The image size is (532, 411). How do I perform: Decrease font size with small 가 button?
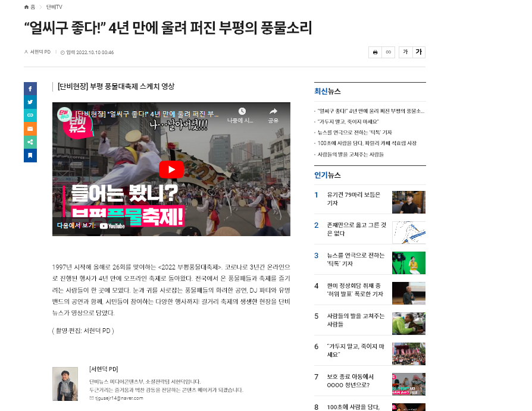(x=405, y=52)
